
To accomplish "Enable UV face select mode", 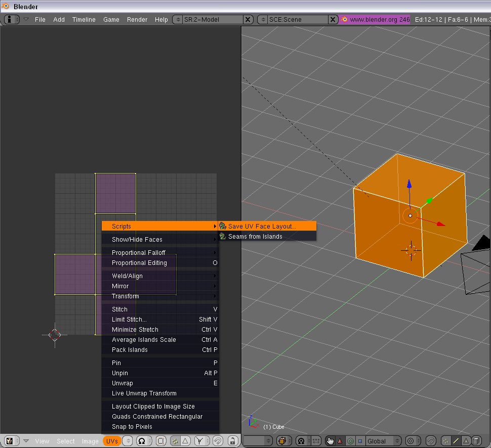I will point(185,441).
